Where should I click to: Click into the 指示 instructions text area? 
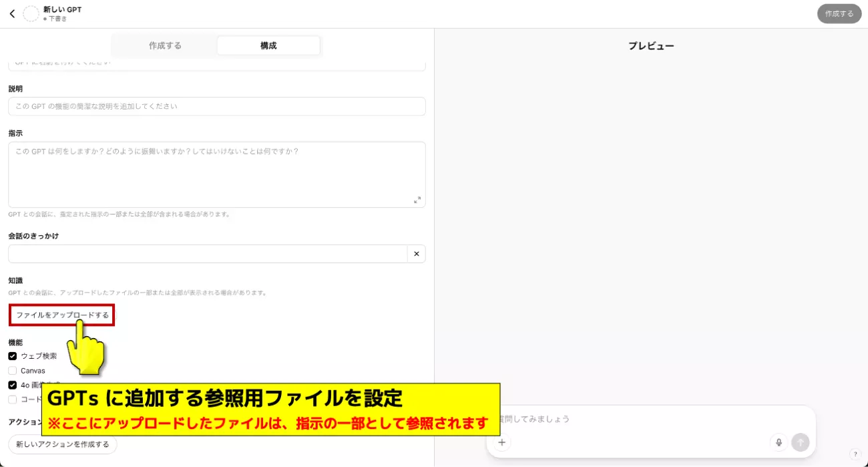click(x=217, y=174)
